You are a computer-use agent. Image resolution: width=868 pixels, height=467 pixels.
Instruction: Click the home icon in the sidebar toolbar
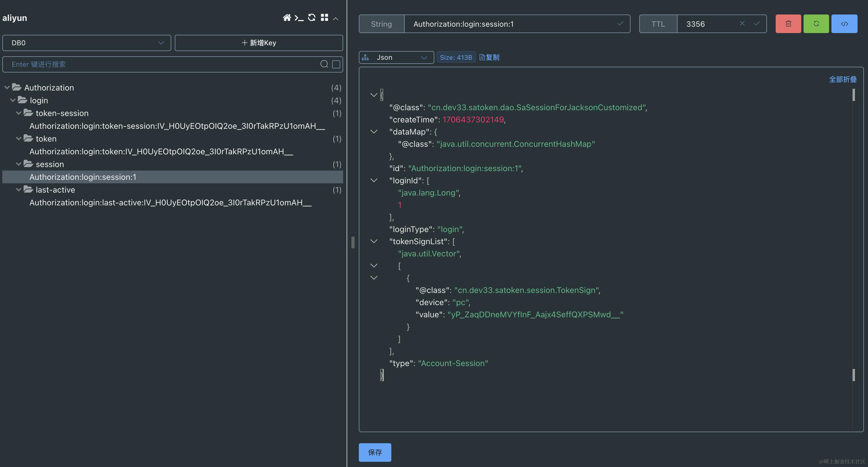coord(287,17)
